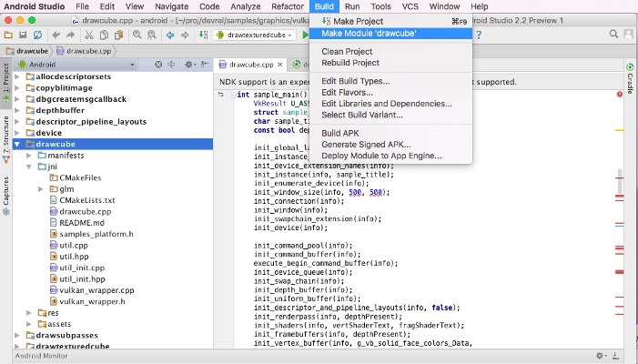Image resolution: width=638 pixels, height=364 pixels.
Task: Click the Save All floppy disk icon
Action: [x=23, y=35]
